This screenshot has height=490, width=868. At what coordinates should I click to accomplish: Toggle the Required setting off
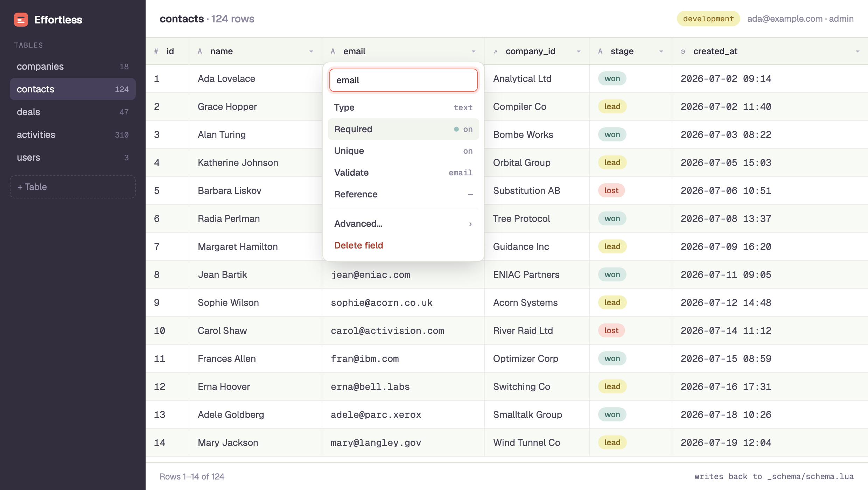[x=404, y=129]
